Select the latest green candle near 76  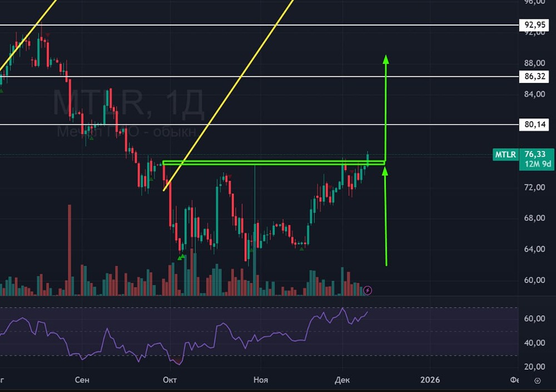tap(368, 159)
